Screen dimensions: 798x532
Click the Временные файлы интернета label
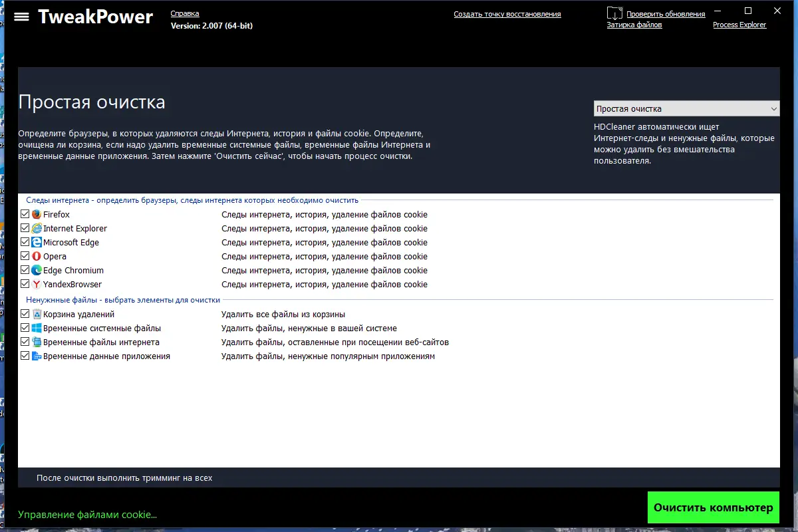[x=102, y=342]
